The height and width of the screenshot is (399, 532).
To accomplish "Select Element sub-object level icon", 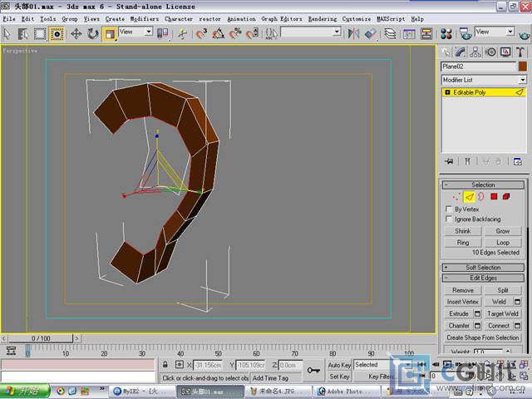I will [x=506, y=196].
